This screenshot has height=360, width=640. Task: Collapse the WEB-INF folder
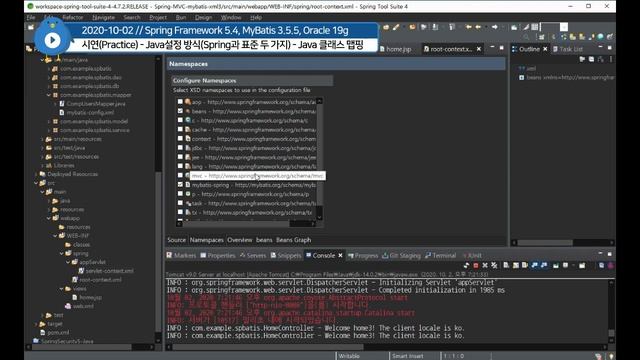55,236
